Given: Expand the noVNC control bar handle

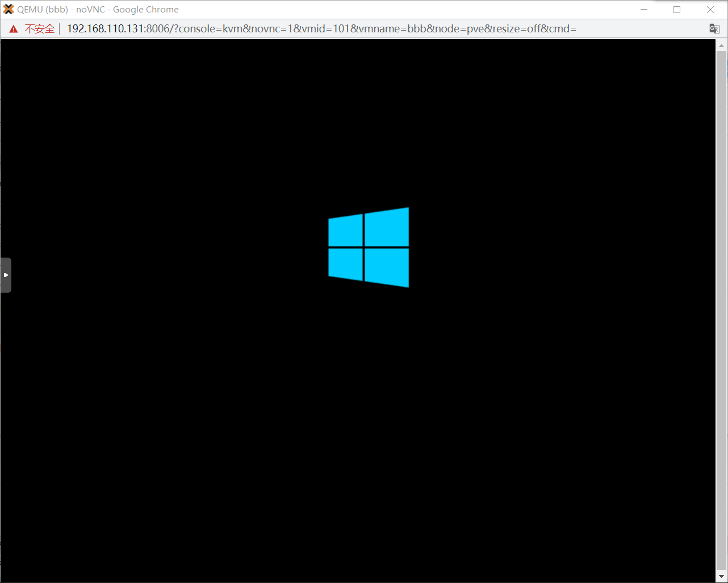Looking at the screenshot, I should (x=6, y=275).
